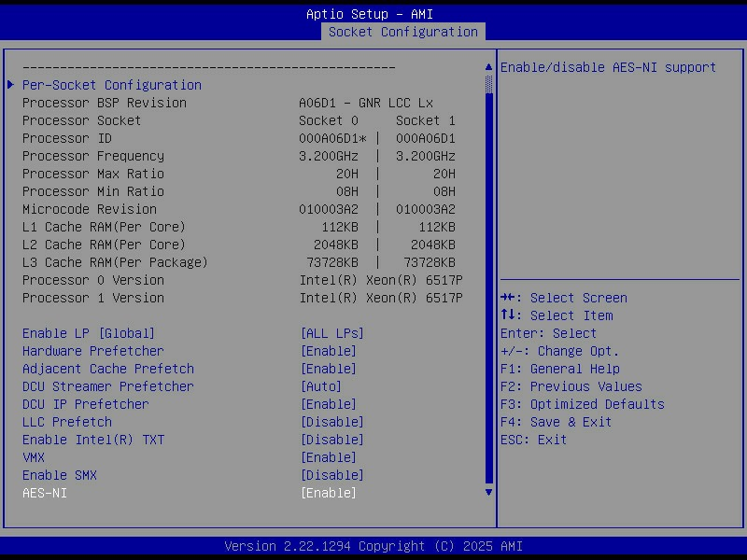The image size is (747, 560).
Task: Toggle the VMX Enable setting value
Action: point(328,457)
